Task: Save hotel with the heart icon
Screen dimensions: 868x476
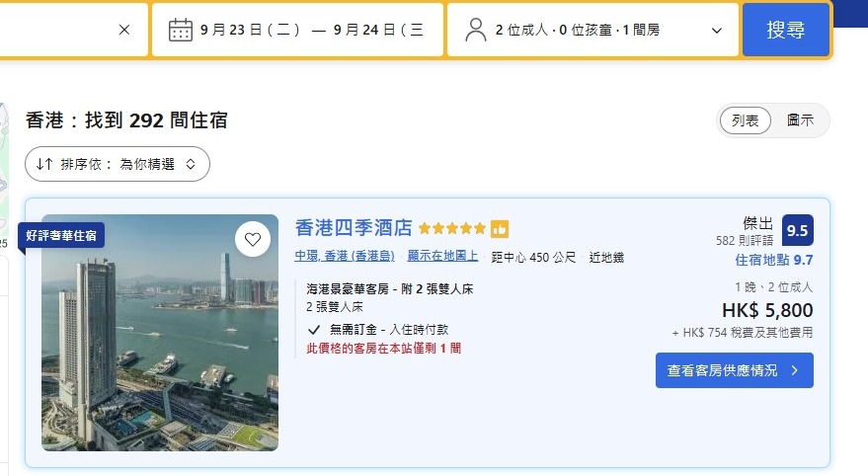Action: pyautogui.click(x=253, y=240)
